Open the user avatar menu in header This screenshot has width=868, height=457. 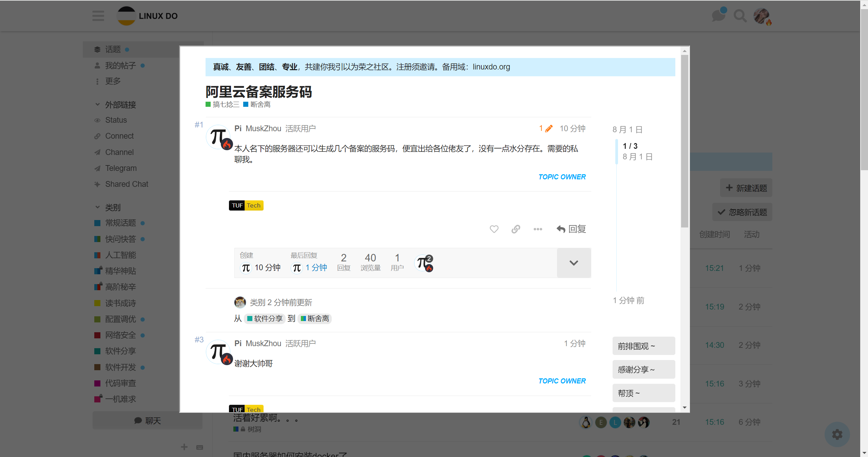click(761, 16)
